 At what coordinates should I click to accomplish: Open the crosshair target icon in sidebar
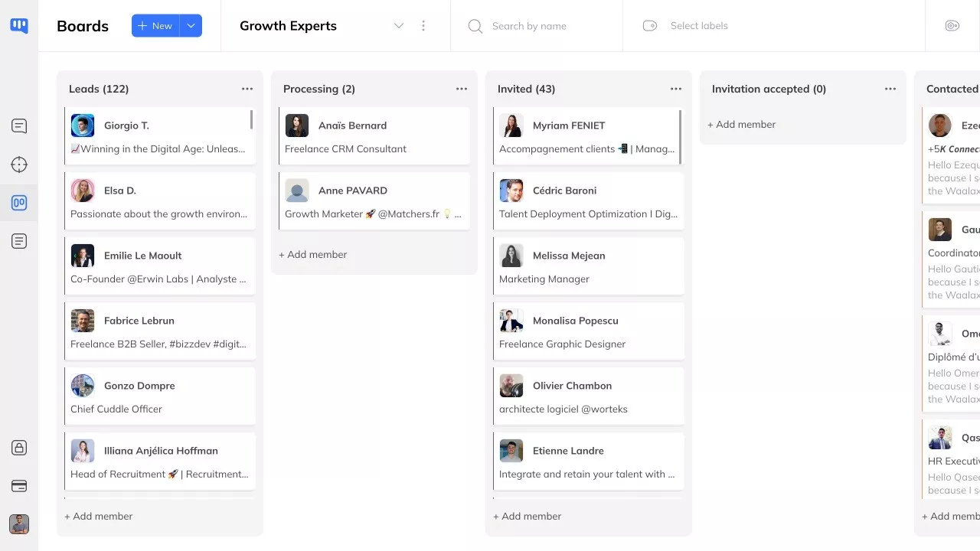(x=19, y=165)
